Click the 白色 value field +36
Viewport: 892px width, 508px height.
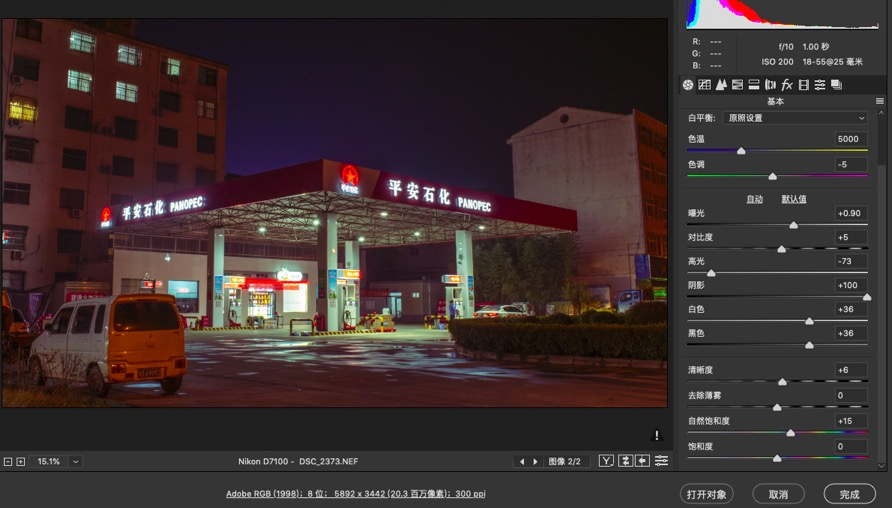point(851,309)
